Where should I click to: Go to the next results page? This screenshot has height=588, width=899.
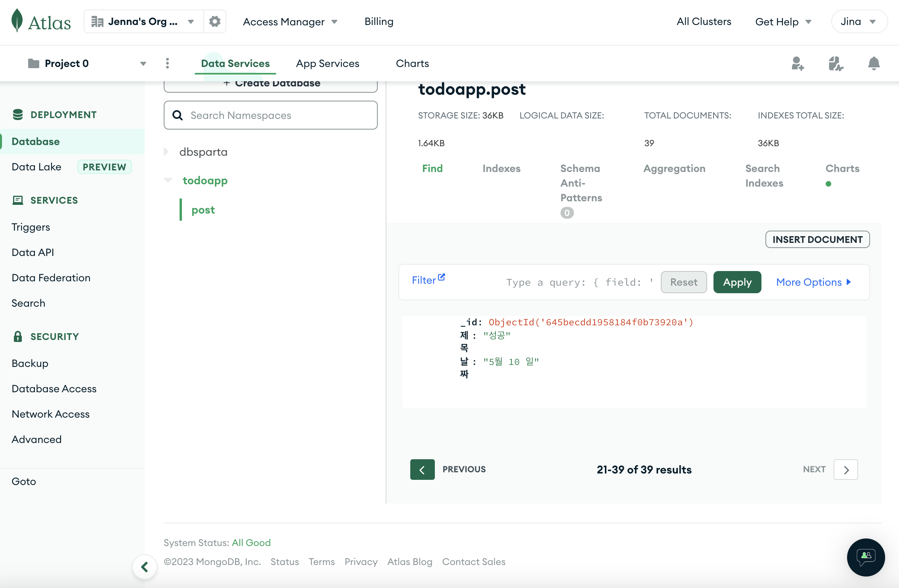846,470
